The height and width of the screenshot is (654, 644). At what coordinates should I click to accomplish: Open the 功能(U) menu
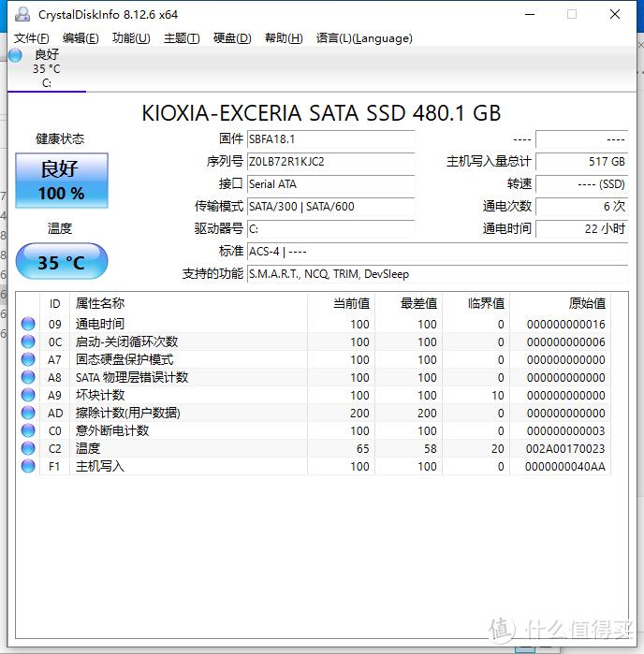coord(131,38)
